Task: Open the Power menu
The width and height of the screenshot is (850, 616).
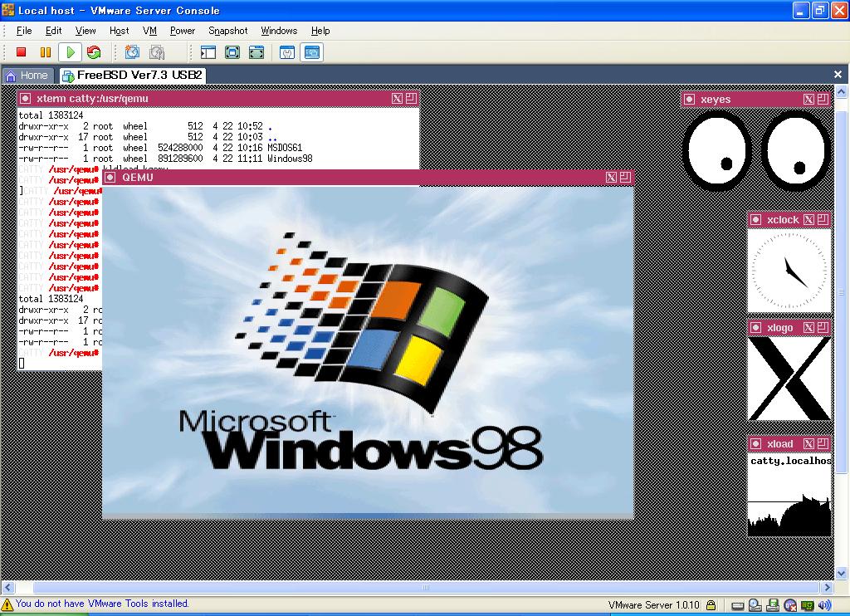Action: 182,31
